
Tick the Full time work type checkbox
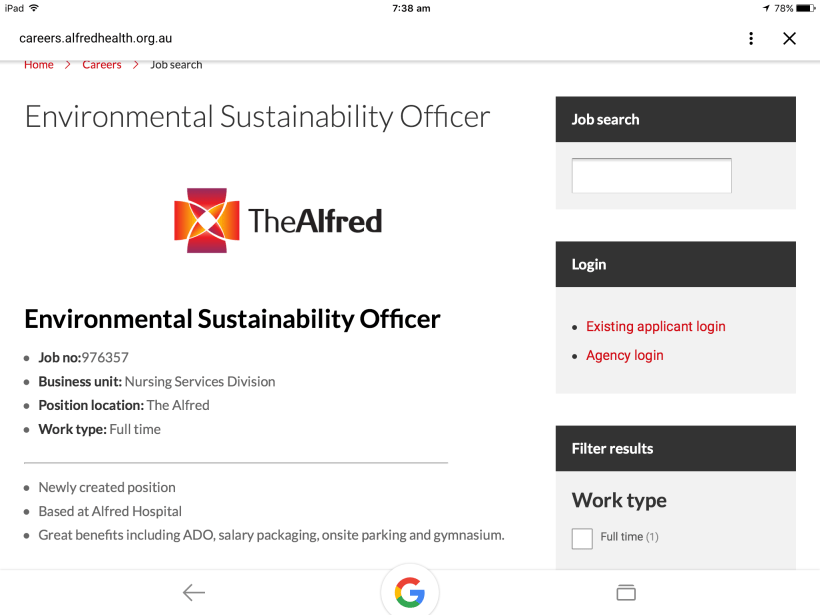click(582, 538)
